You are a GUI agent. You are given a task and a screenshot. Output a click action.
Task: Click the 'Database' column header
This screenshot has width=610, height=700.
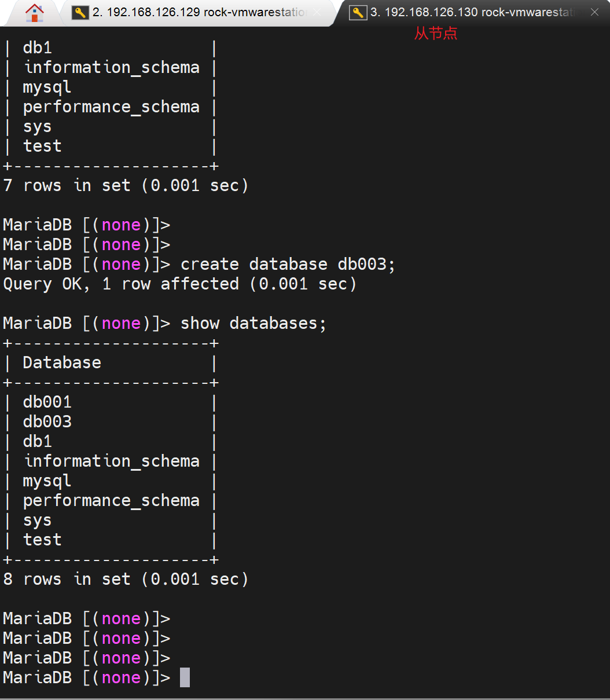point(62,362)
